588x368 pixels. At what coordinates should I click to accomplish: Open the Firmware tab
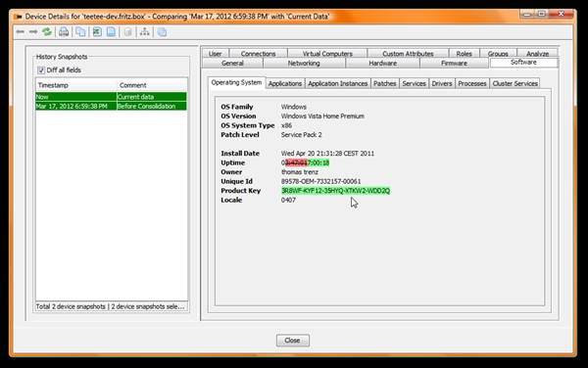(x=454, y=63)
